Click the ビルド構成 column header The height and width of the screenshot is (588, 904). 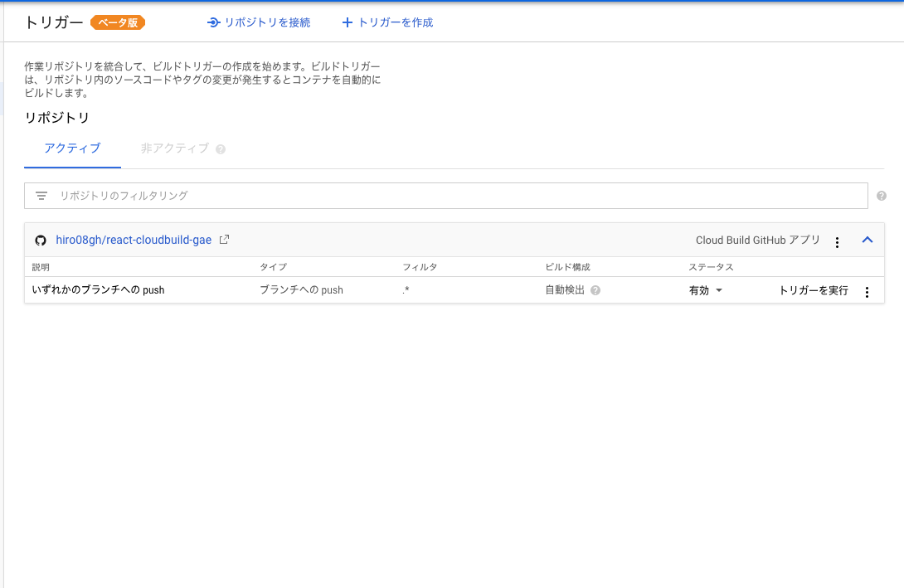pyautogui.click(x=568, y=268)
